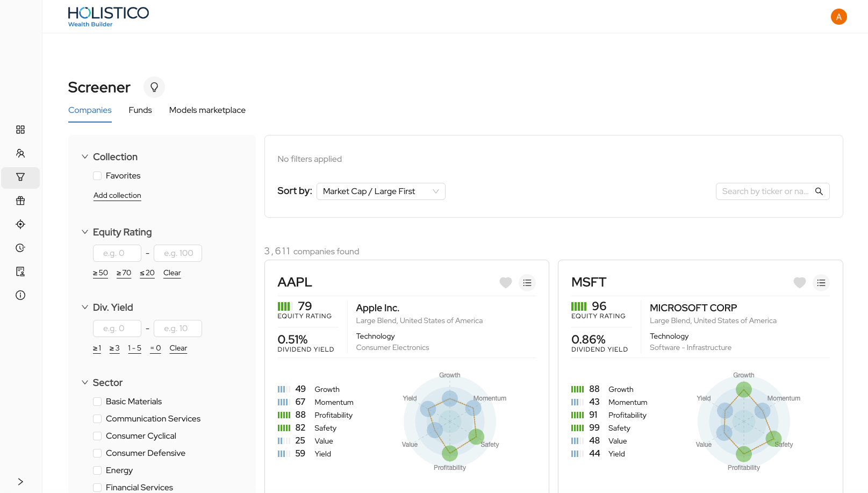Click MSFT 0.86% dividend yield value
The height and width of the screenshot is (493, 868).
click(588, 340)
